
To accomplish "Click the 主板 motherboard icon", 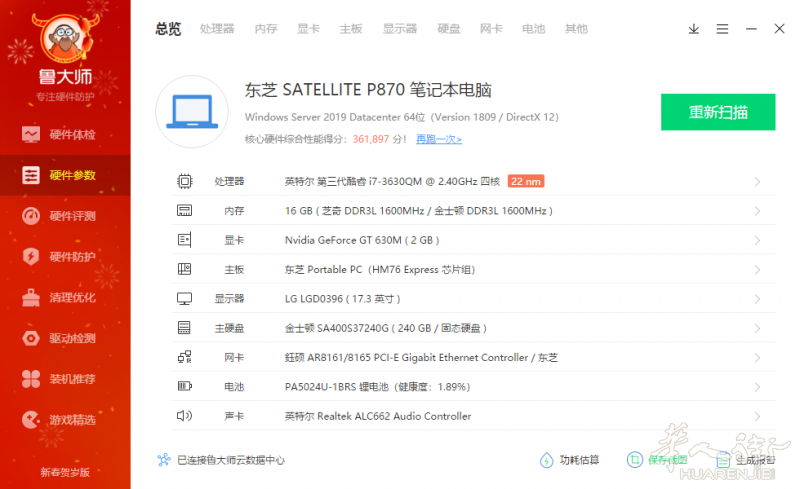I will pyautogui.click(x=184, y=269).
